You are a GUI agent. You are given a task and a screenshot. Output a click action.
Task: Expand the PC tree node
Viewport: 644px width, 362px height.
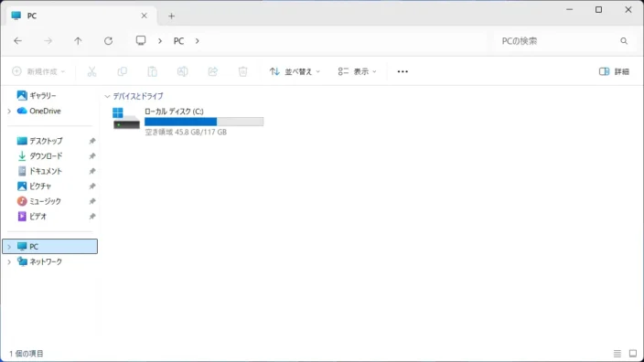tap(9, 247)
